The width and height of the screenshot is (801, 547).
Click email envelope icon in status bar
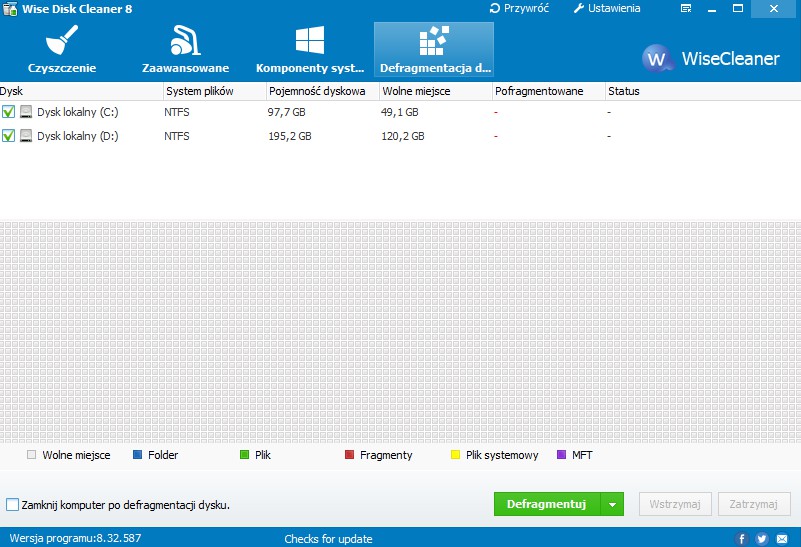pyautogui.click(x=782, y=538)
